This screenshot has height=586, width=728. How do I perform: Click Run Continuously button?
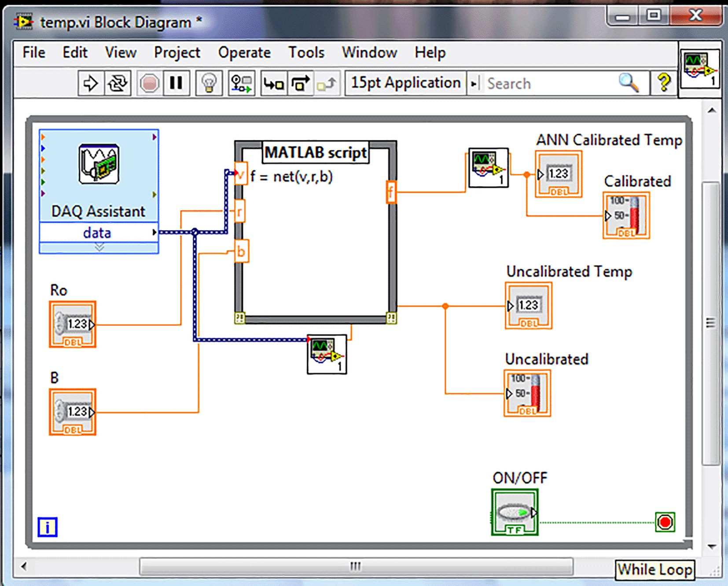click(117, 83)
